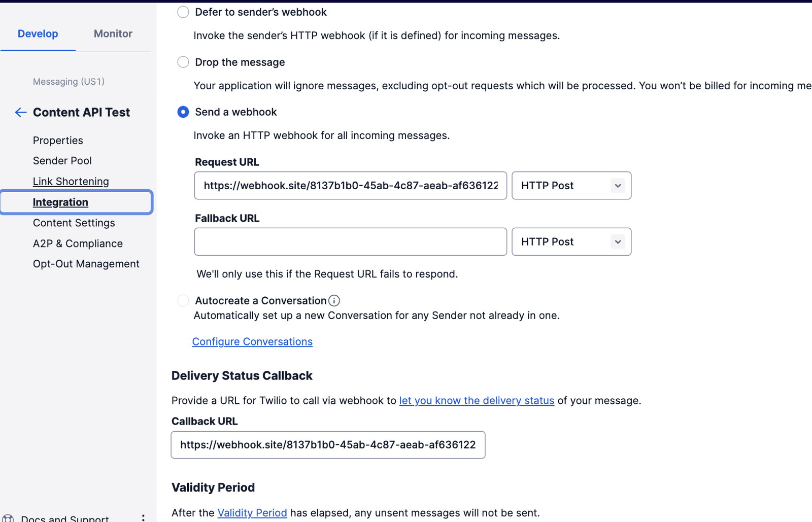The width and height of the screenshot is (812, 522).
Task: Select the Drop the message option
Action: (183, 62)
